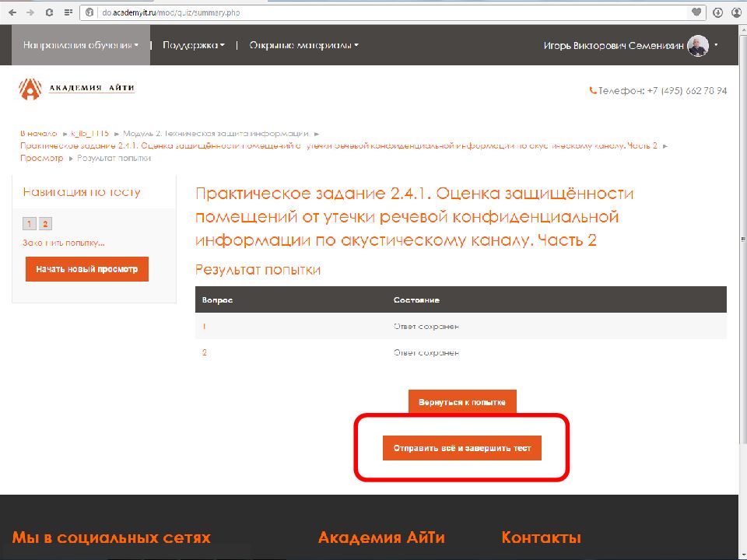Click the heart bookmark icon beside the address bar
The width and height of the screenshot is (747, 560).
(x=696, y=12)
